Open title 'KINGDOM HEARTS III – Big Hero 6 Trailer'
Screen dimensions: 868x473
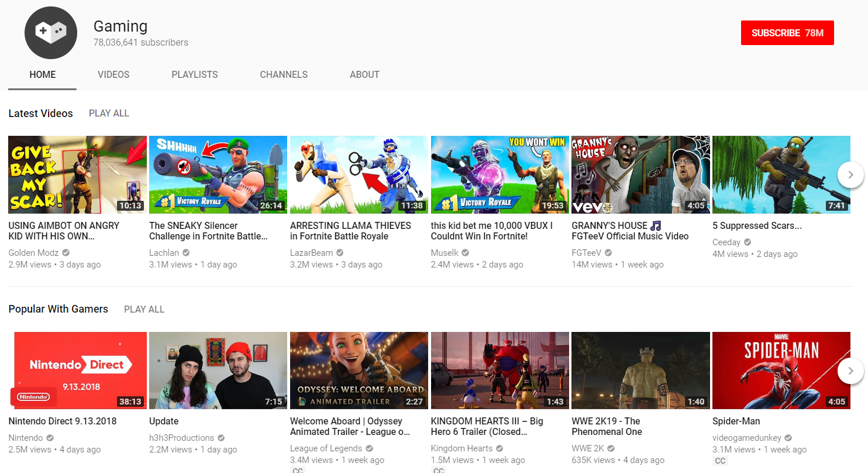click(487, 426)
